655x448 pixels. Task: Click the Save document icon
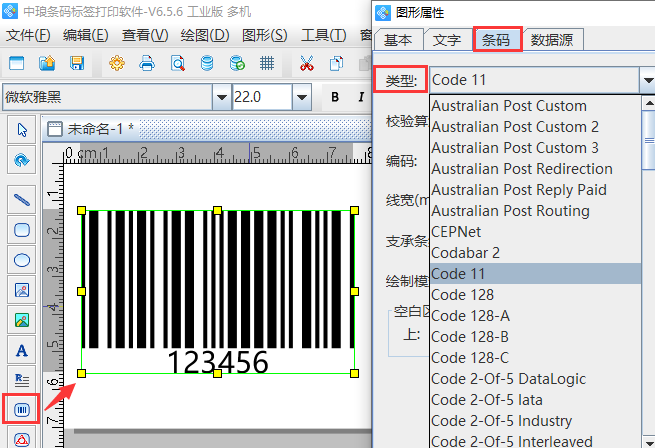pos(77,64)
